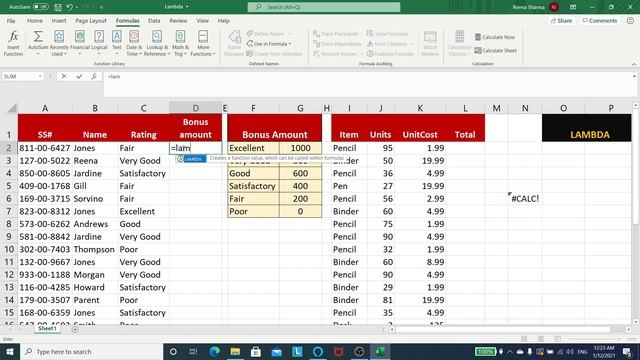
Task: Open File Explorer from the taskbar
Action: tap(235, 351)
